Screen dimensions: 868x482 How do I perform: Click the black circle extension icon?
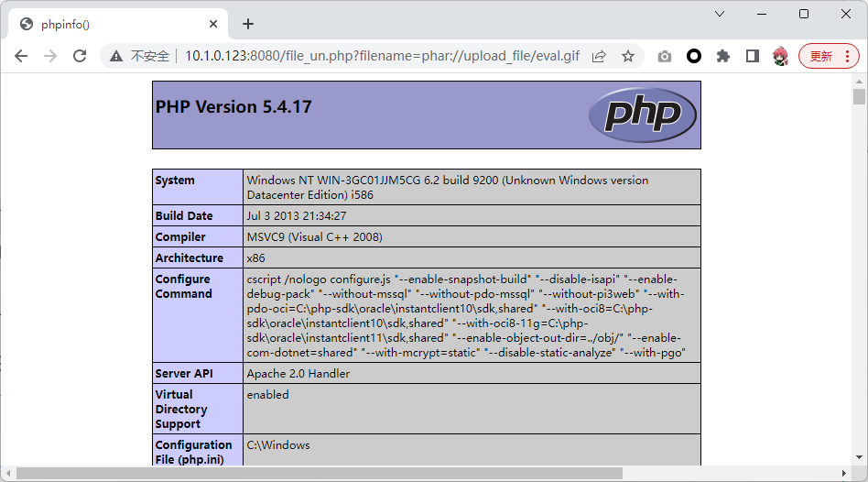694,56
